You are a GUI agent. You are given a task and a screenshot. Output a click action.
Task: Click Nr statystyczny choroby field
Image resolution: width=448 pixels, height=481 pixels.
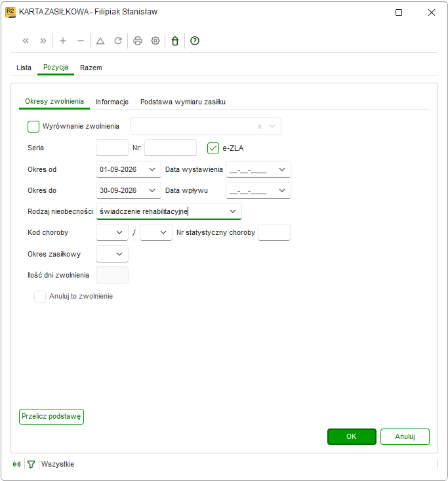[274, 232]
